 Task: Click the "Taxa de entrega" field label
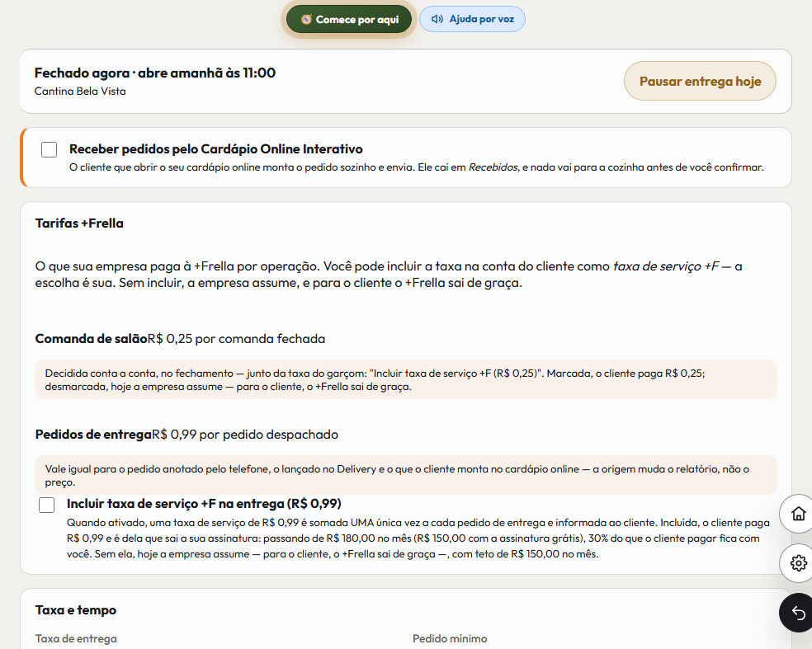point(76,638)
